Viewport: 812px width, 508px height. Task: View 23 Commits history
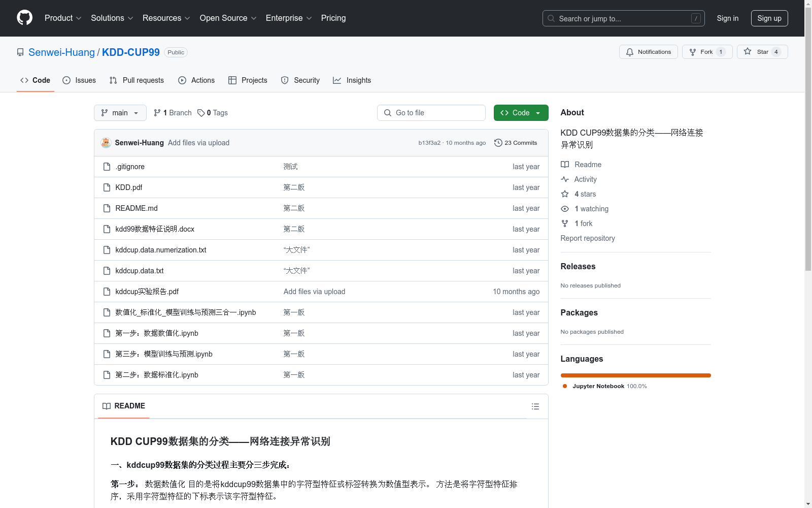[x=516, y=143]
